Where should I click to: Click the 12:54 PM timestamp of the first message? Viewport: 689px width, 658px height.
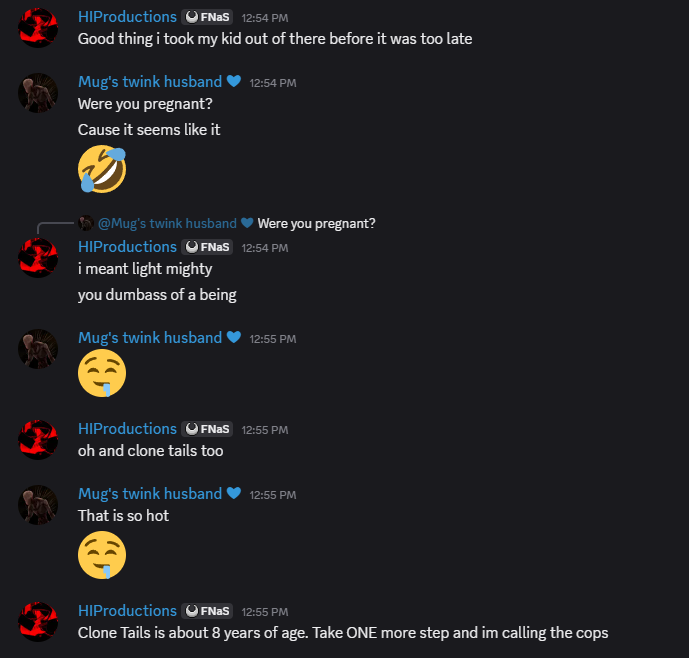click(x=265, y=18)
